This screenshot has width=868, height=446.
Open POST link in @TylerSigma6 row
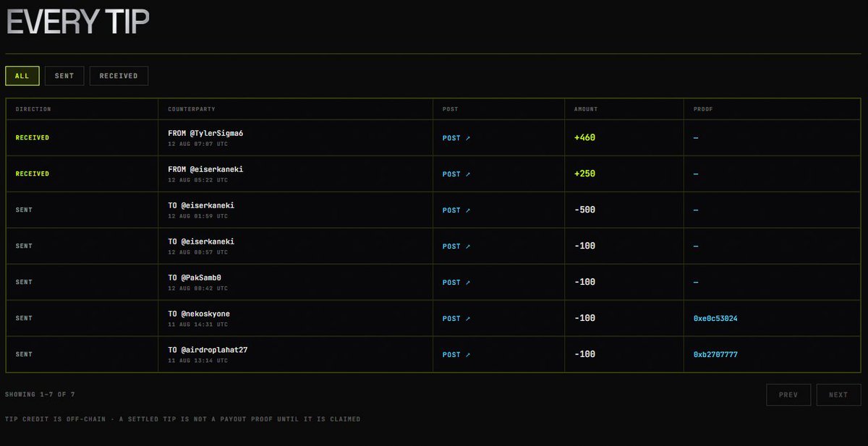click(x=456, y=137)
